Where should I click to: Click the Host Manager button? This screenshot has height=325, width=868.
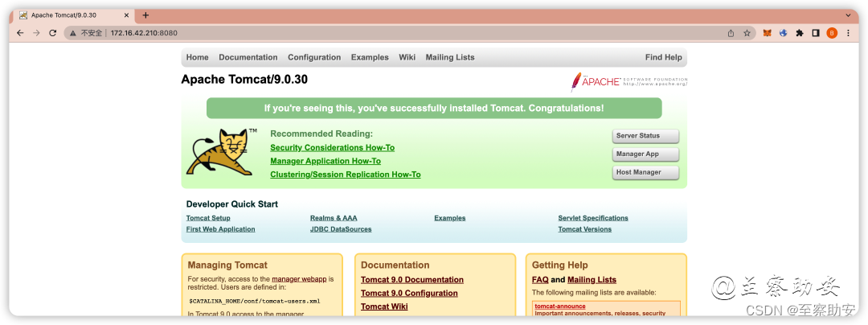645,172
